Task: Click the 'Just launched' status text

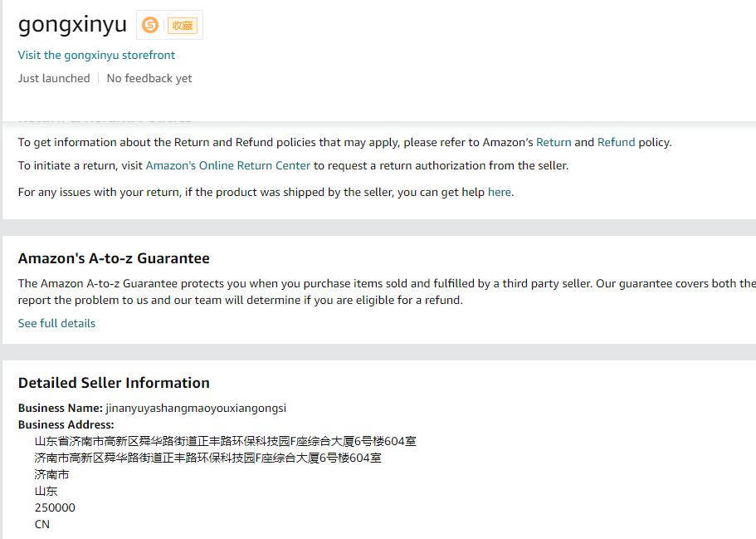Action: pos(54,78)
